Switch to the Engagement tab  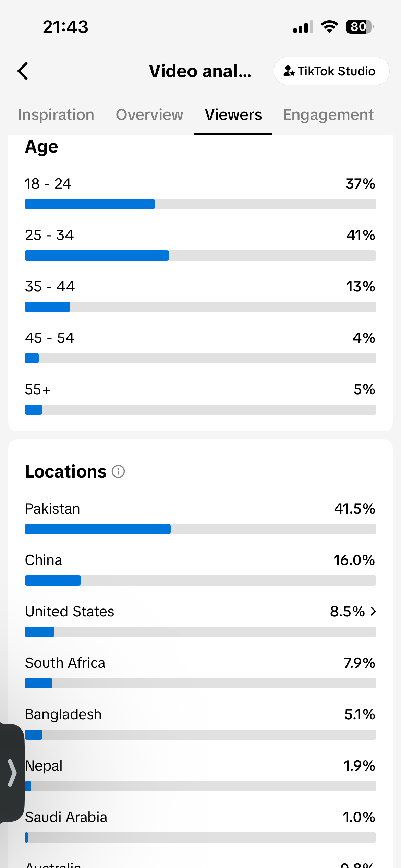tap(328, 114)
